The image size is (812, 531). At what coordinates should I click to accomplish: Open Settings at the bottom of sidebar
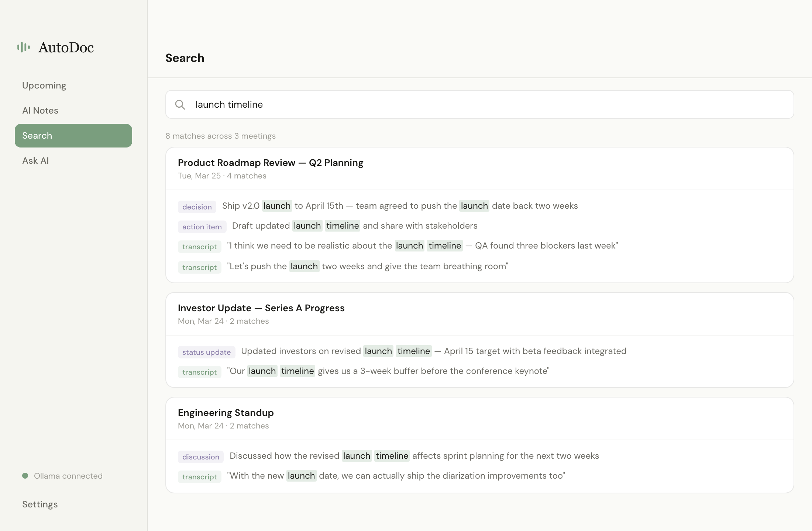39,504
